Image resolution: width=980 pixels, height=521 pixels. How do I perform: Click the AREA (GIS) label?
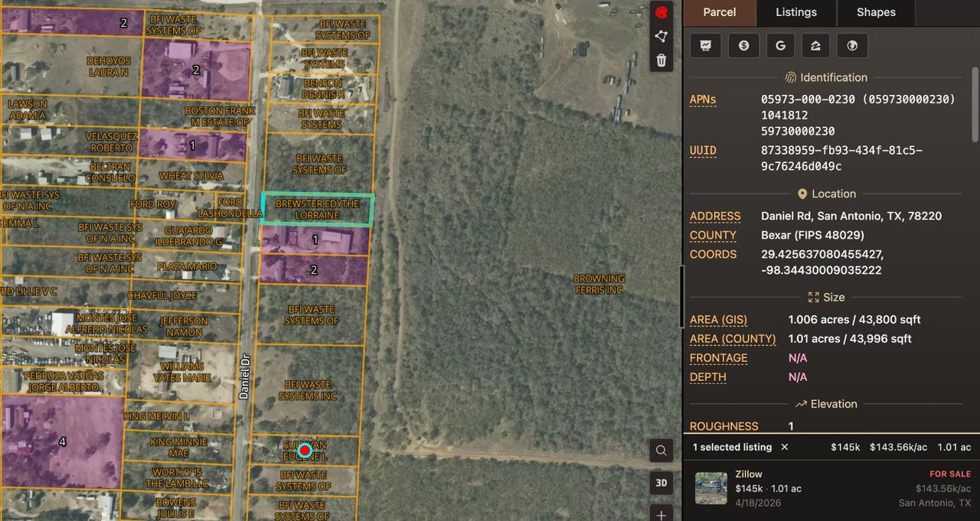click(x=718, y=320)
